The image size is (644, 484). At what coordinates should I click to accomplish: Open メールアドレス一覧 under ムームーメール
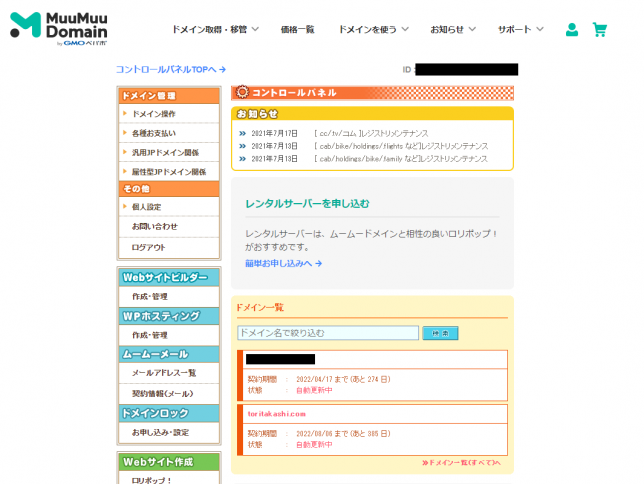164,372
